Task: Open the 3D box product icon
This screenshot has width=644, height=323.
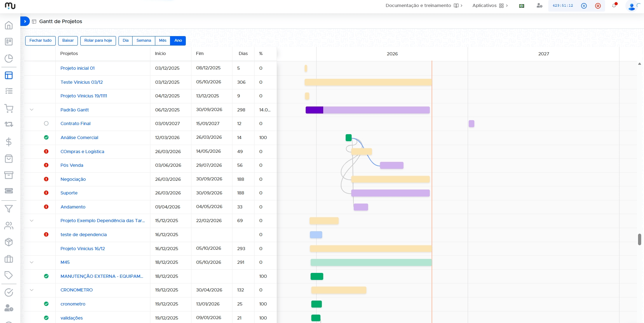Action: pyautogui.click(x=9, y=242)
